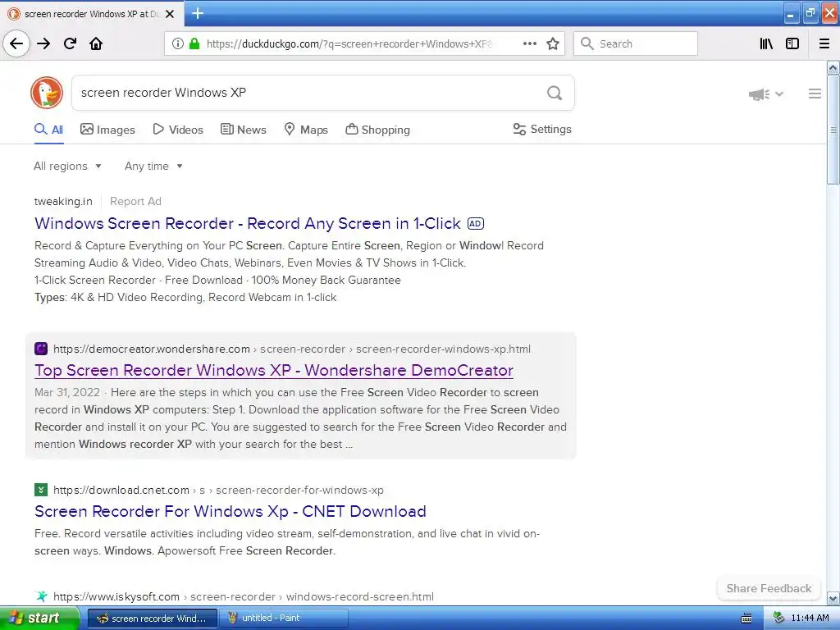Open the Windows Start menu
Screen dimensions: 840x630
tap(39, 619)
